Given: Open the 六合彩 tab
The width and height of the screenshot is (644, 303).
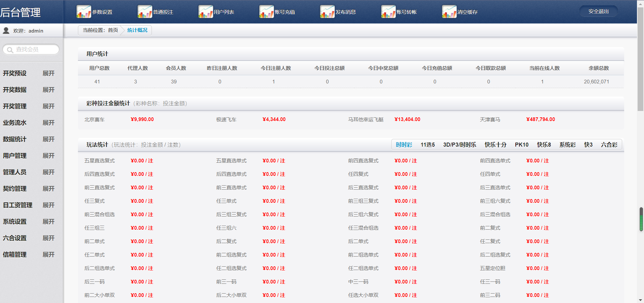Looking at the screenshot, I should pos(609,145).
